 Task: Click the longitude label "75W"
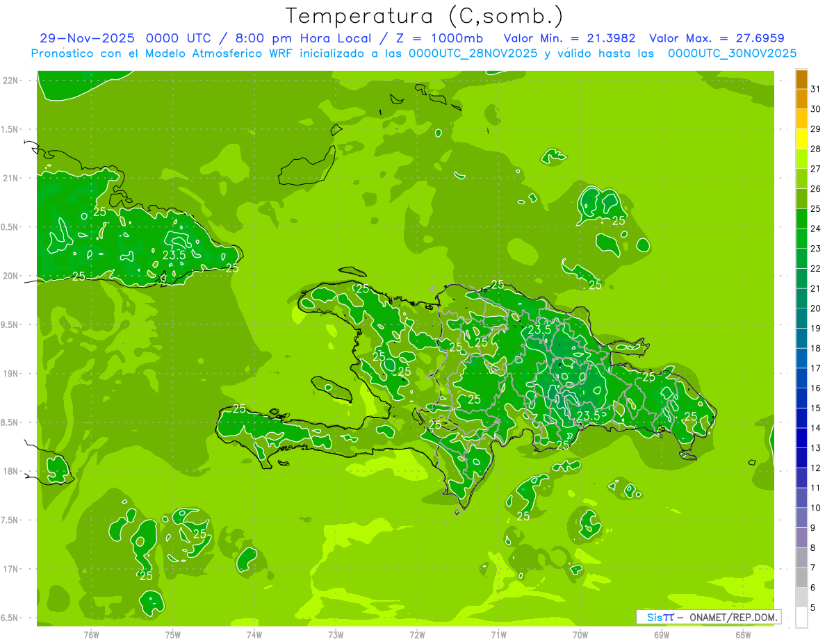tap(172, 635)
